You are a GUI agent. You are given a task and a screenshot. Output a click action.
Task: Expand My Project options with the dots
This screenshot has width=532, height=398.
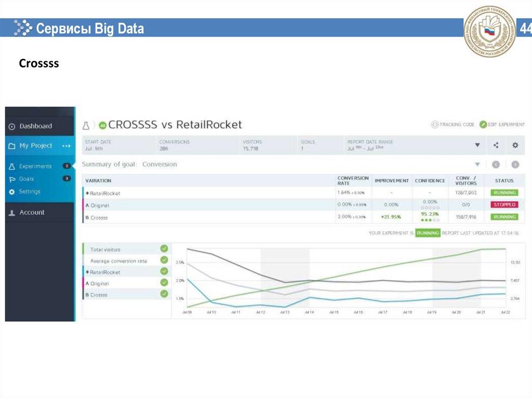click(x=66, y=146)
